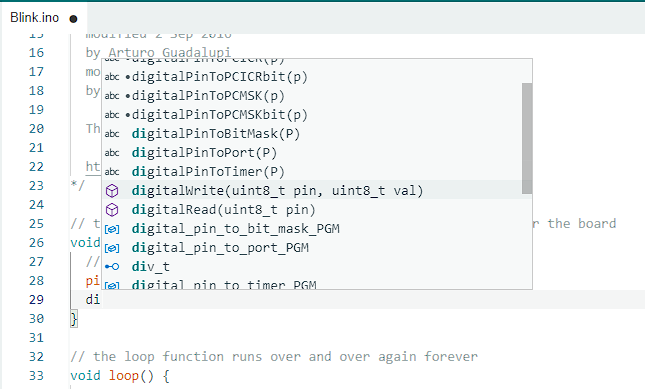
Task: Click the type icon beside div_t
Action: pos(112,267)
